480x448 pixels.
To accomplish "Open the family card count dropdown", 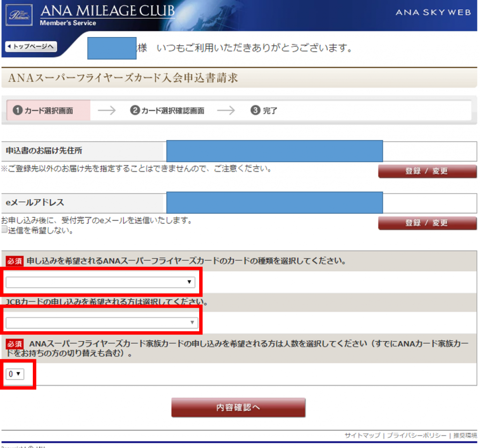I will pyautogui.click(x=15, y=374).
